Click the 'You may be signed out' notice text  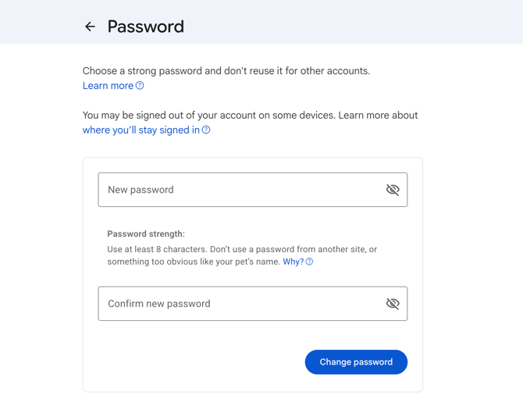click(x=209, y=115)
